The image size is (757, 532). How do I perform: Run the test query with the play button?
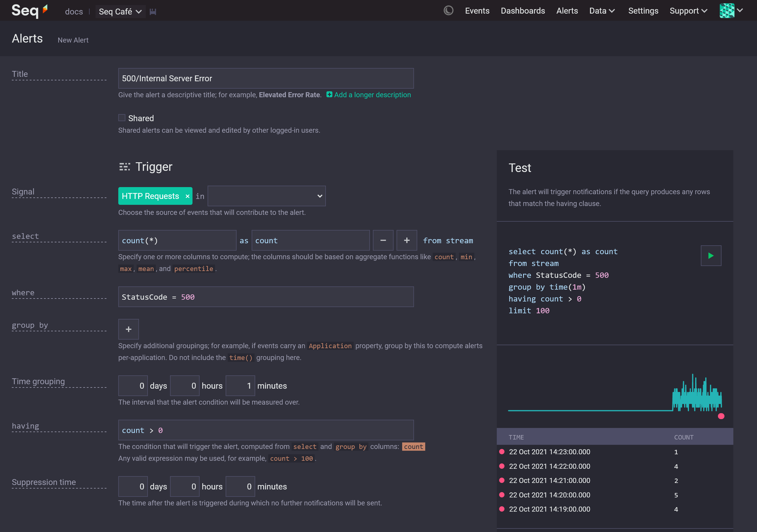pos(711,255)
